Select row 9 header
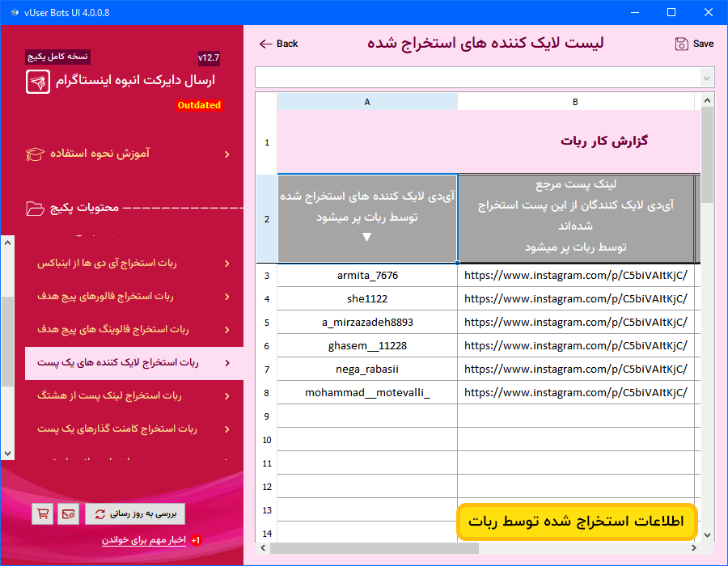This screenshot has width=728, height=566. pyautogui.click(x=266, y=416)
